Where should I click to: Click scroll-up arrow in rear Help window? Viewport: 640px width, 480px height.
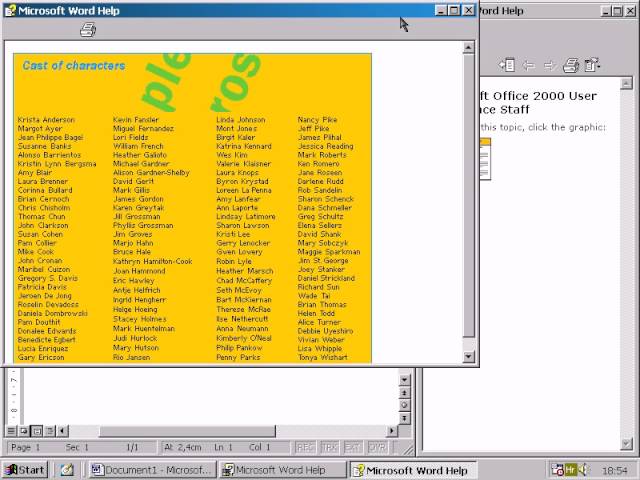click(626, 84)
